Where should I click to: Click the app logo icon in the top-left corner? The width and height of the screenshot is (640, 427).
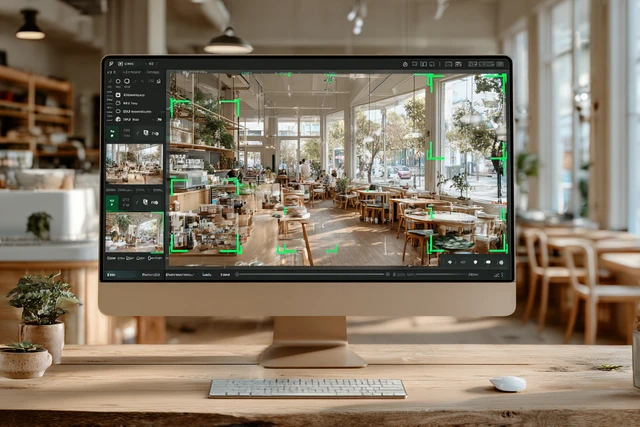point(111,62)
